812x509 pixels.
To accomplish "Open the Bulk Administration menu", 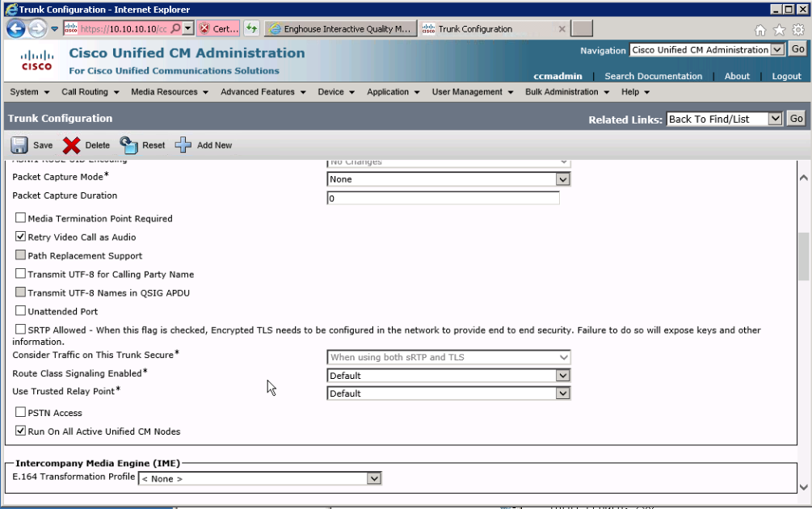I will click(567, 92).
